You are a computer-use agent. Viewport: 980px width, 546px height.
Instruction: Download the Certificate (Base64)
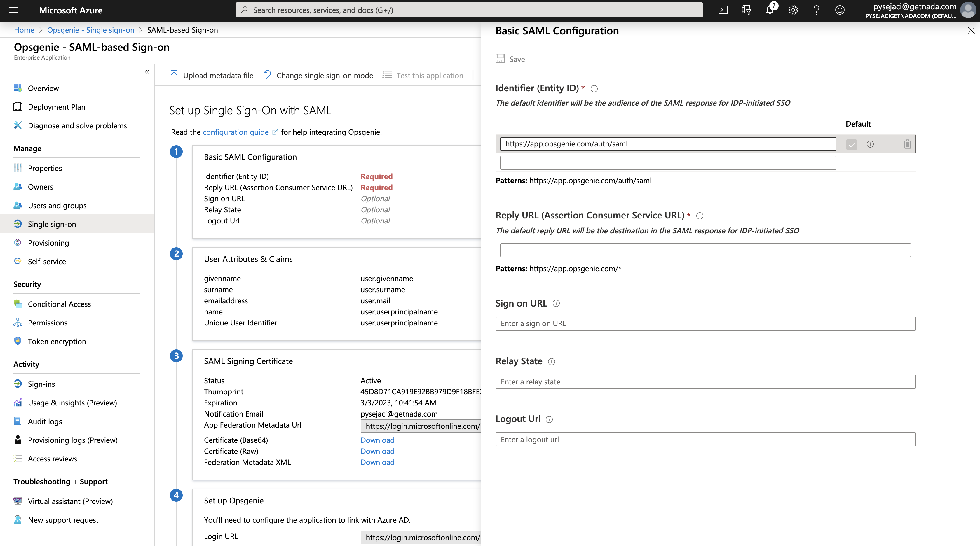[x=377, y=440]
